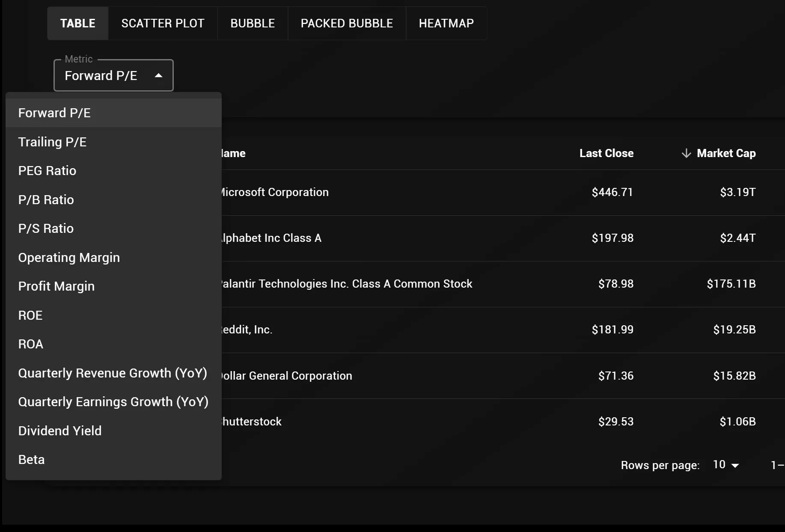Screen dimensions: 785x532
Task: Sort table by Last Close column
Action: click(x=607, y=153)
